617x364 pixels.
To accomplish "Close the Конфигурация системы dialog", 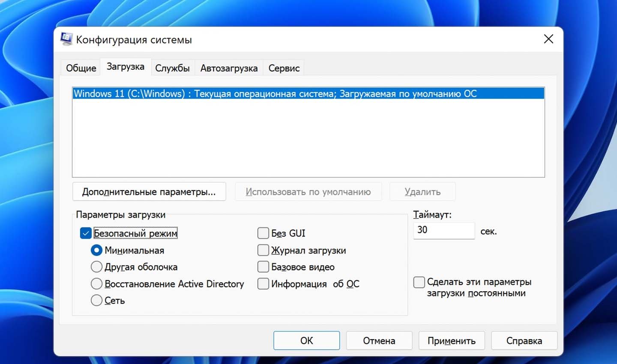I will click(x=548, y=39).
